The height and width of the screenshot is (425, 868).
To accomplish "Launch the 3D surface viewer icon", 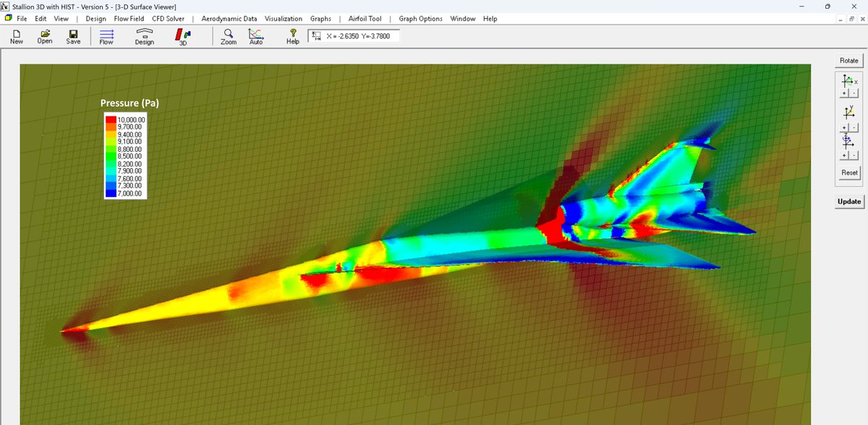I will pos(183,35).
